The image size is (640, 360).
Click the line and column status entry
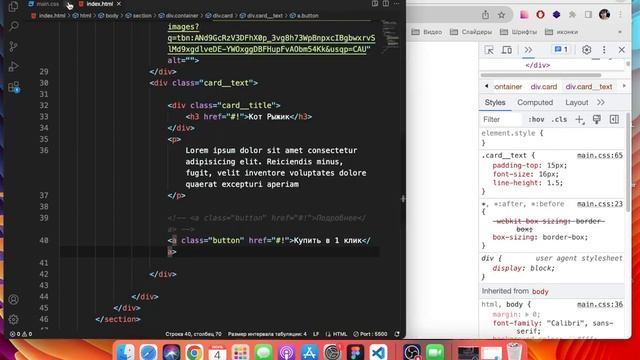point(193,334)
